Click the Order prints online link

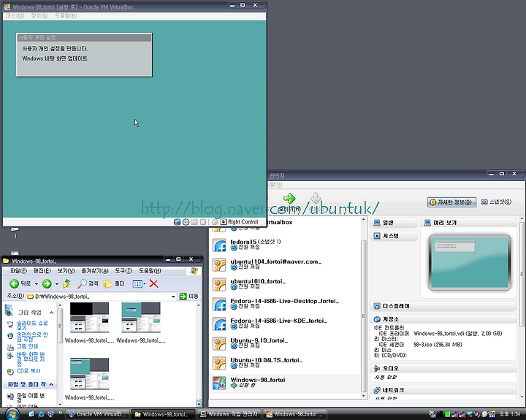[32, 337]
